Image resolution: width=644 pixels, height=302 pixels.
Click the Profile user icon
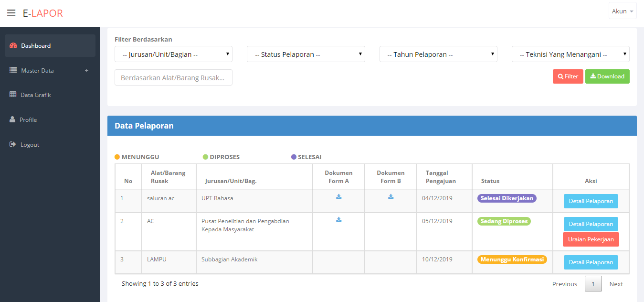point(12,119)
